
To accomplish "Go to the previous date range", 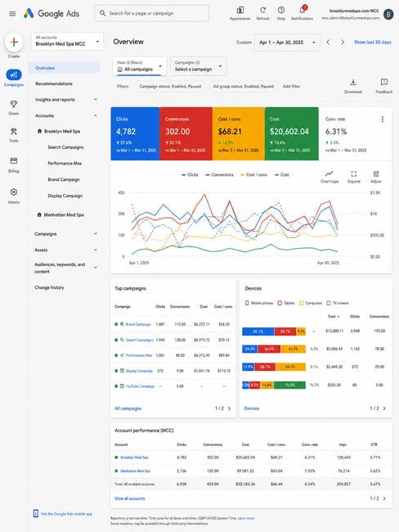I will 328,42.
